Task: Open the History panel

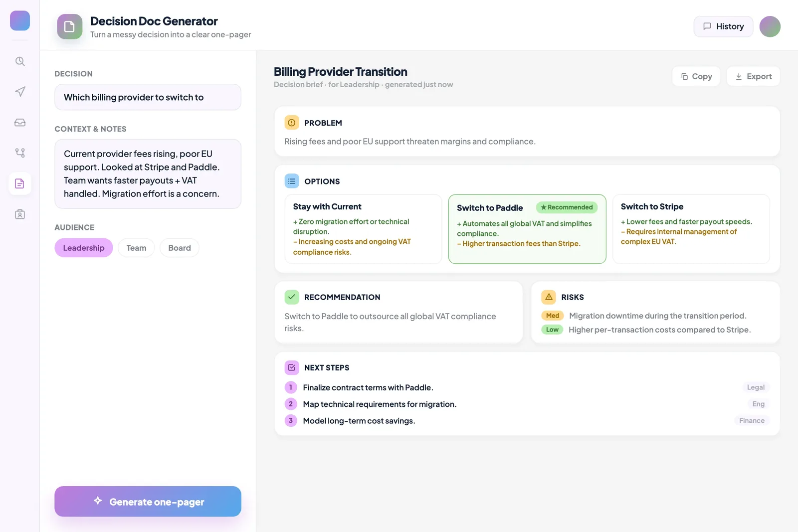Action: pos(723,26)
